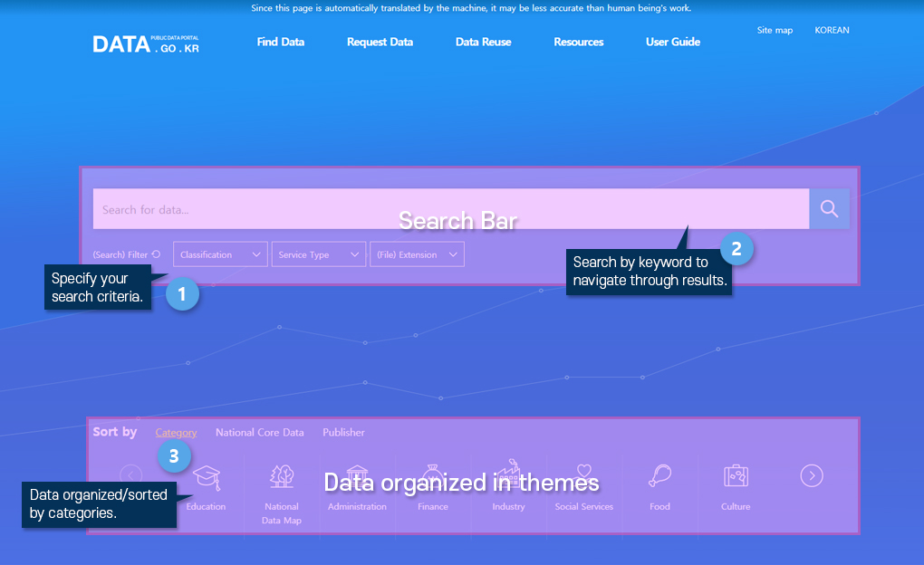Open the Service Type dropdown
The width and height of the screenshot is (924, 565).
[x=319, y=254]
